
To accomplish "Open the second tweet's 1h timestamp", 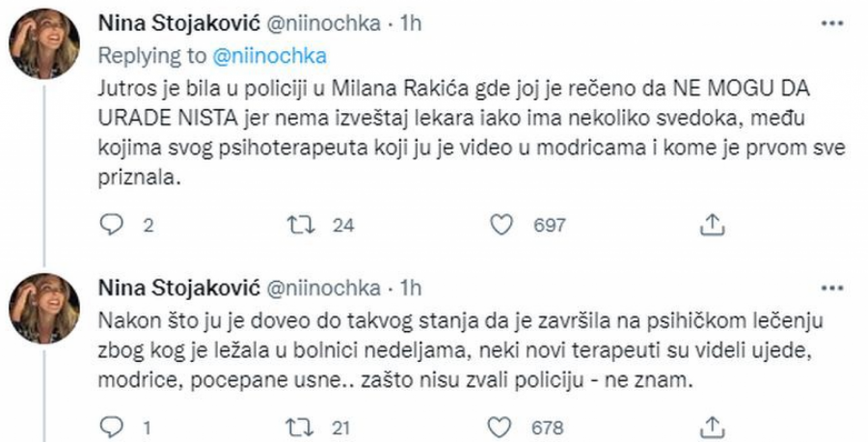I will pyautogui.click(x=411, y=287).
